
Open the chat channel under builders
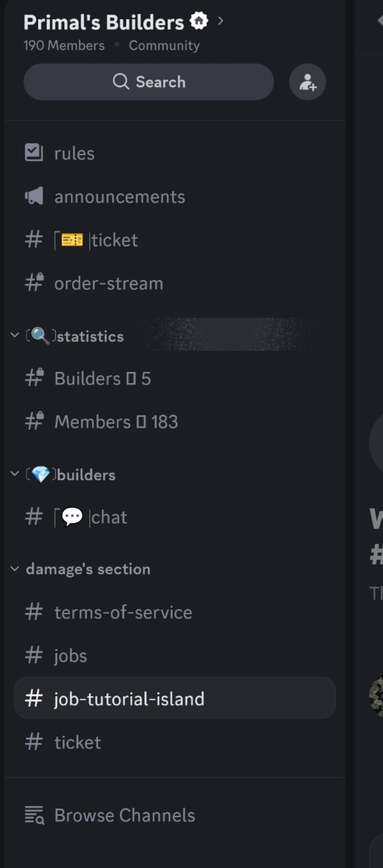pos(175,517)
